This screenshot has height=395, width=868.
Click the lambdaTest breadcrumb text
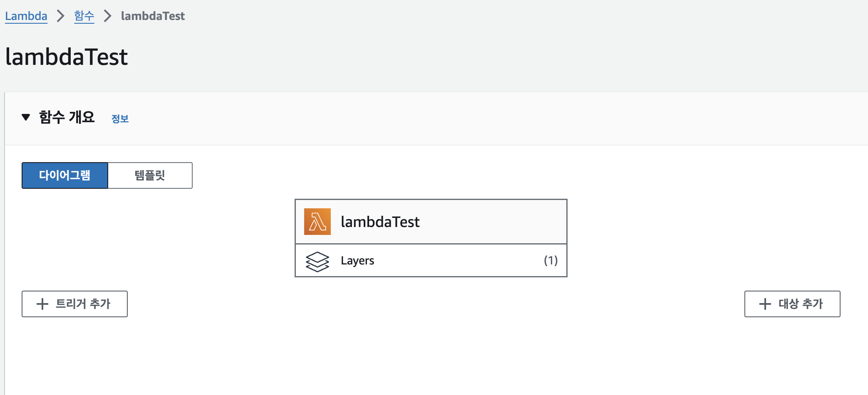click(x=153, y=16)
